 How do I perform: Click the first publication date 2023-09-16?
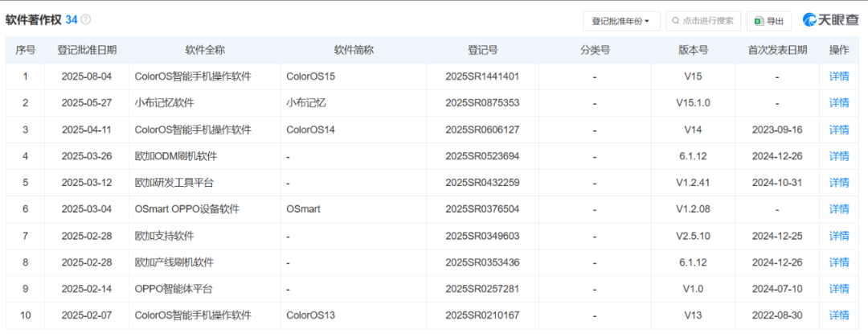[x=777, y=130]
